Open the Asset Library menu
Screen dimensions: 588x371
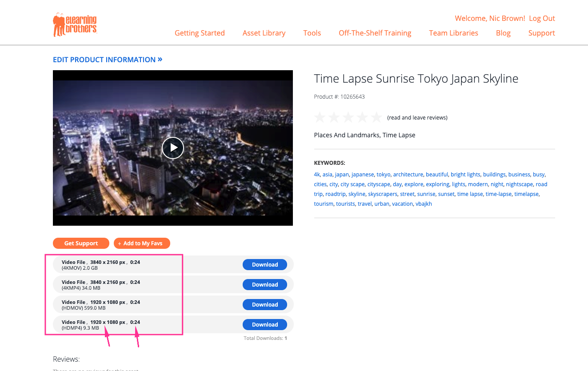click(x=264, y=33)
